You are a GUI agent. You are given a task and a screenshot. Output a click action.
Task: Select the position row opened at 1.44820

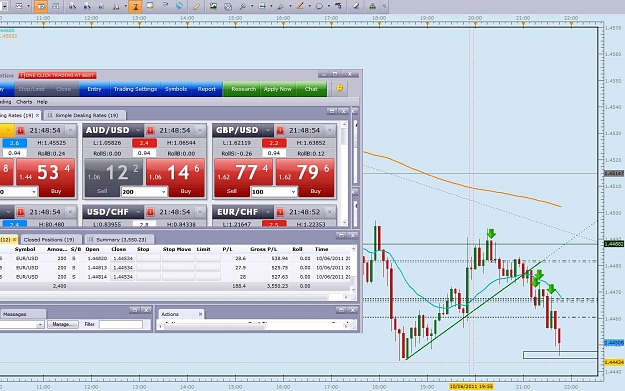(176, 258)
